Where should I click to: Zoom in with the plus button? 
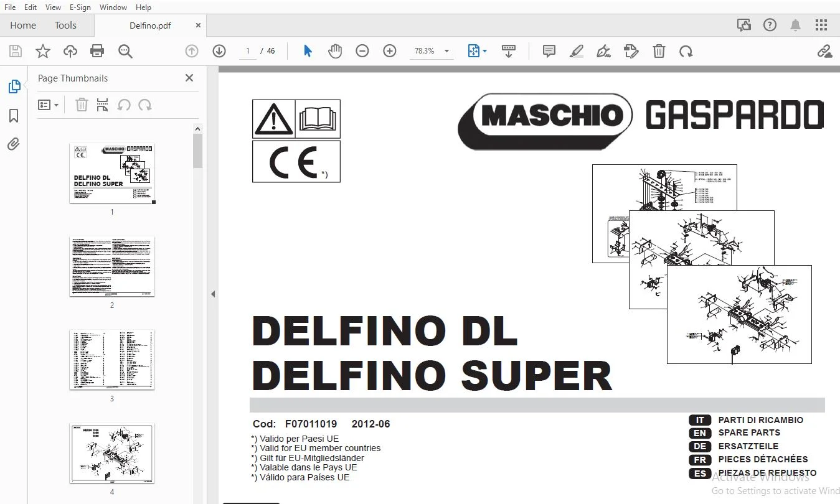tap(390, 51)
